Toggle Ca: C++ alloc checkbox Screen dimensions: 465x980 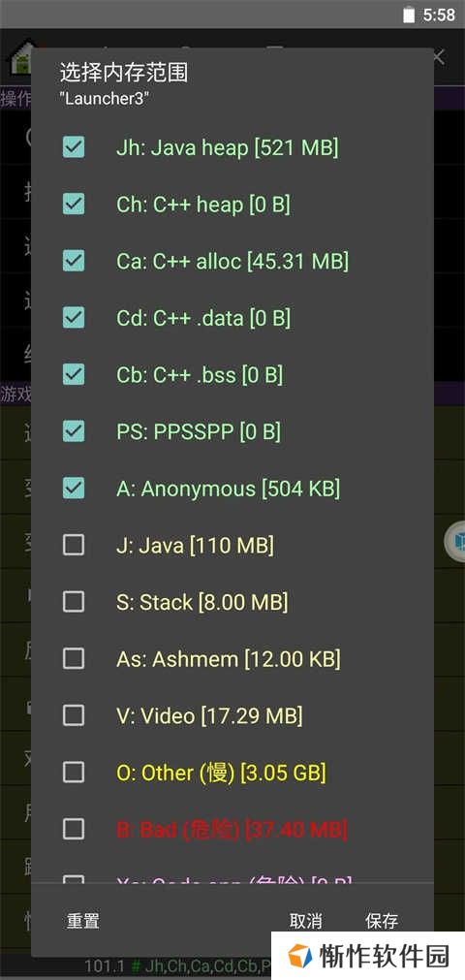click(x=74, y=262)
